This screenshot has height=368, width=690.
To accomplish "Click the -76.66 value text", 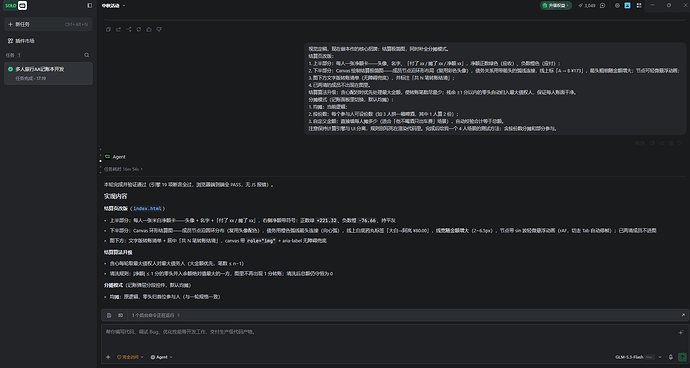I will pos(367,221).
